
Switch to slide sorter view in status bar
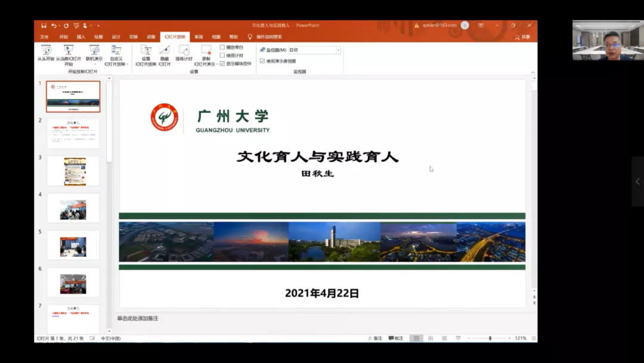click(x=430, y=339)
